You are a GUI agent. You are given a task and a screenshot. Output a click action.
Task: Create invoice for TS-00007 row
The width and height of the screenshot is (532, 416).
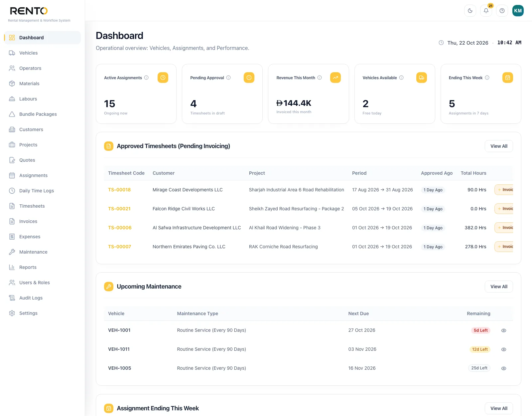[x=504, y=247]
